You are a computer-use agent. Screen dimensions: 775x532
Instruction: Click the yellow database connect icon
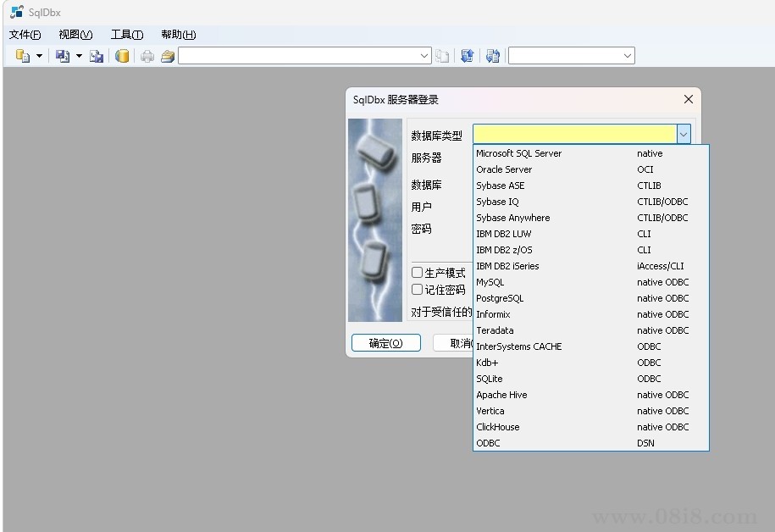121,54
